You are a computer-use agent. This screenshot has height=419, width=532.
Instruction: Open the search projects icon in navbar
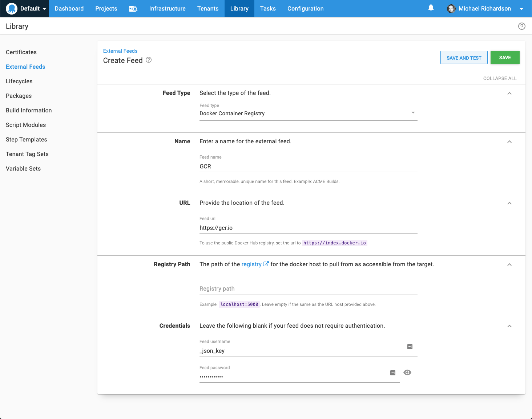coord(133,9)
